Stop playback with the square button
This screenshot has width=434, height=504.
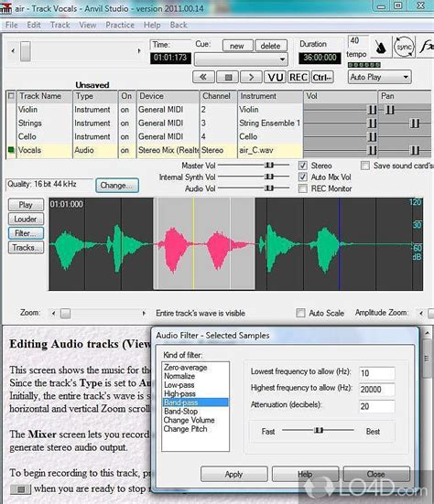228,77
